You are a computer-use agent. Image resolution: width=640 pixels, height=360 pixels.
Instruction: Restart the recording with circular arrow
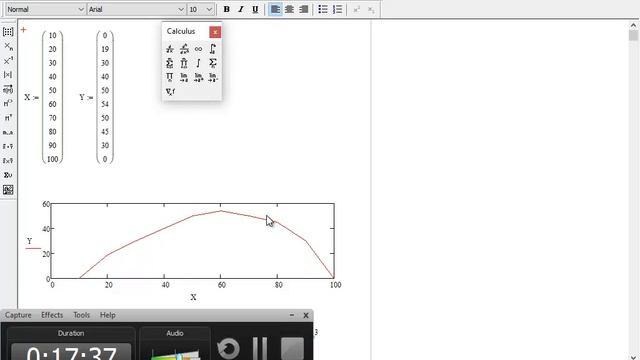[228, 349]
